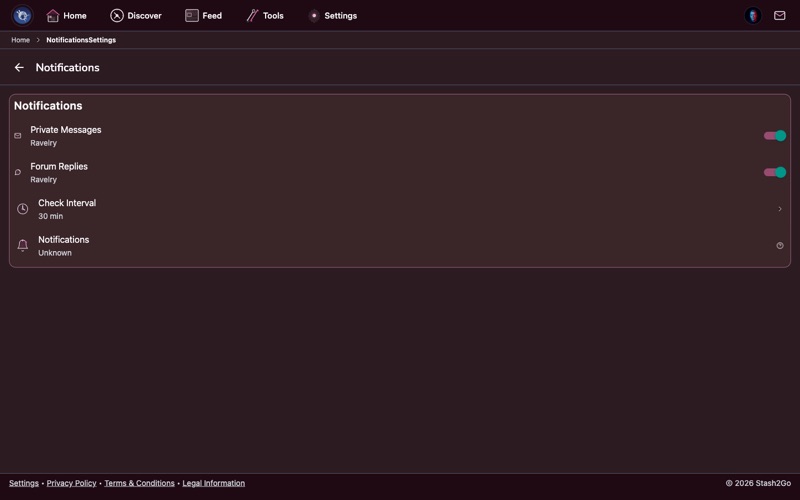Expand the Check Interval chevron
Viewport: 800px width, 500px height.
780,209
